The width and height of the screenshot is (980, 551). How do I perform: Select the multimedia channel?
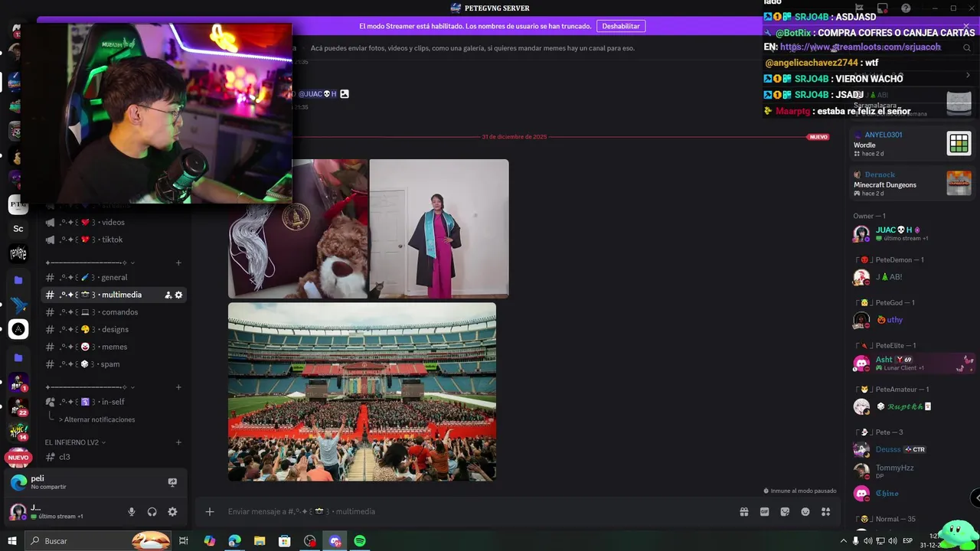(113, 295)
